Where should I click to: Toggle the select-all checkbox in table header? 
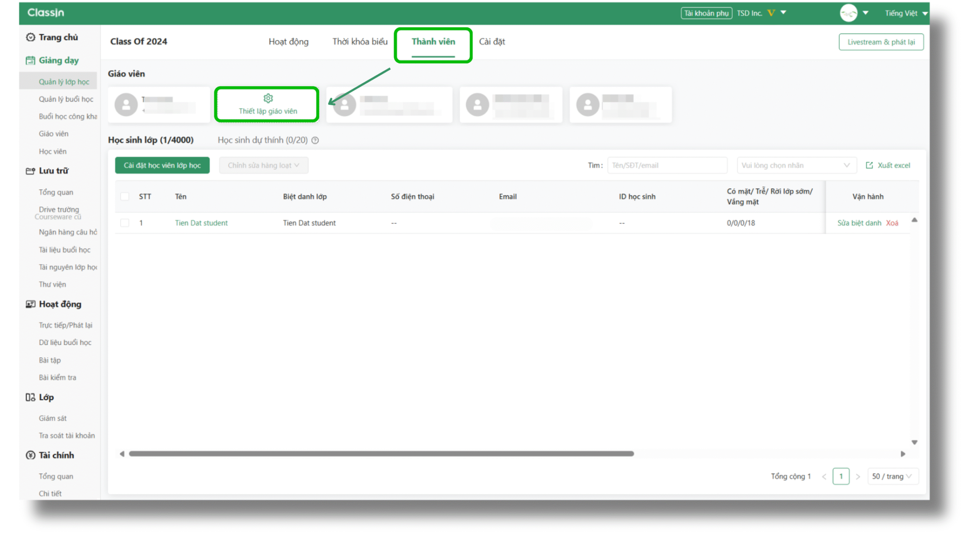[x=125, y=197]
